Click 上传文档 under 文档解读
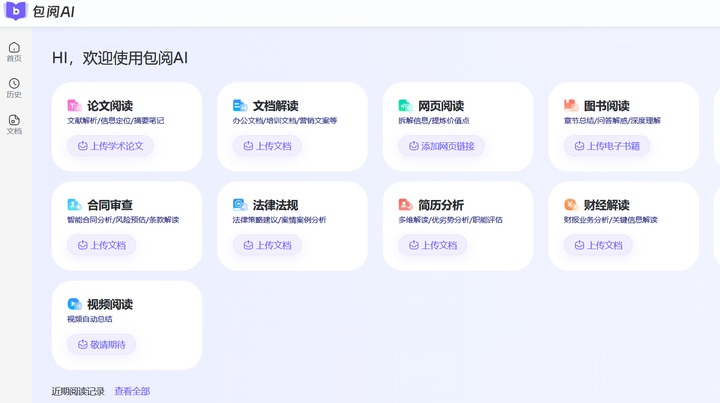The width and height of the screenshot is (720, 403). pyautogui.click(x=267, y=146)
